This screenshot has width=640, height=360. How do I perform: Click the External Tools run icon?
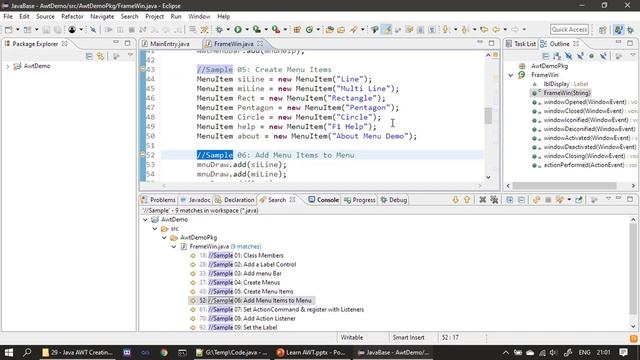(276, 29)
